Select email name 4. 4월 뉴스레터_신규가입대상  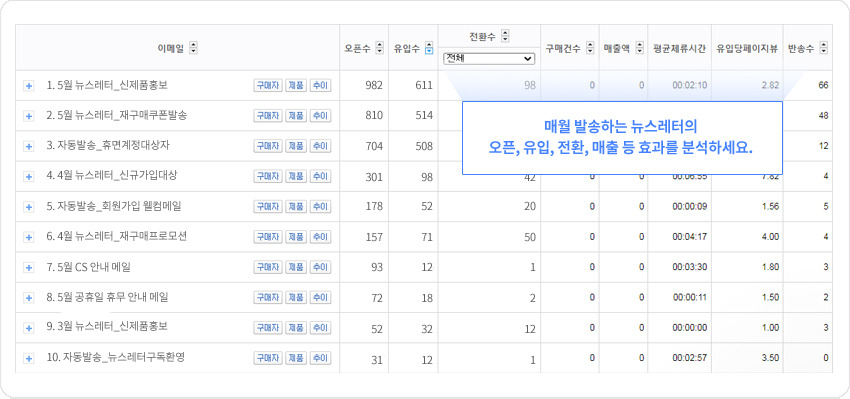[112, 176]
